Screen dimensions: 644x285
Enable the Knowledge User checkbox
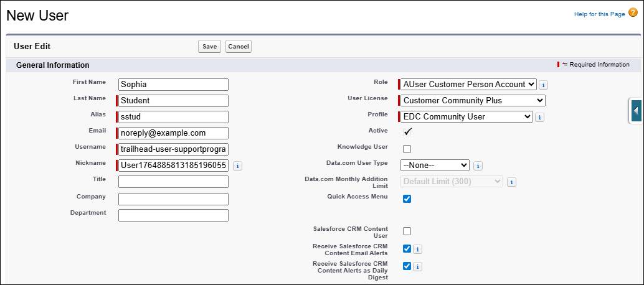point(407,149)
